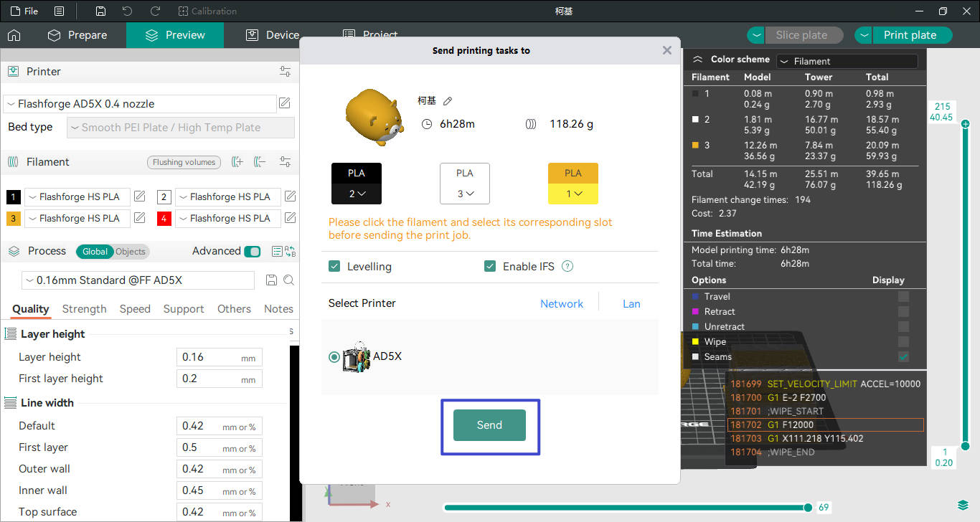The height and width of the screenshot is (522, 980).
Task: Switch to Network printer list
Action: coord(562,304)
